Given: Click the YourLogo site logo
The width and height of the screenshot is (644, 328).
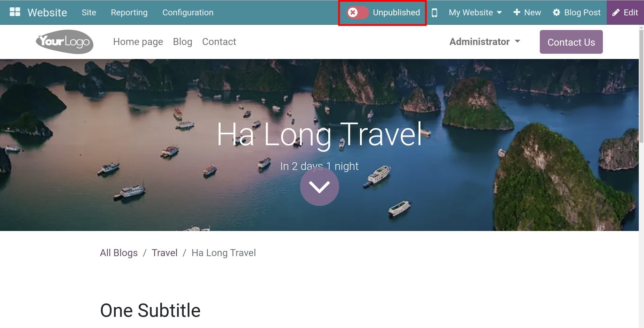Looking at the screenshot, I should 64,42.
